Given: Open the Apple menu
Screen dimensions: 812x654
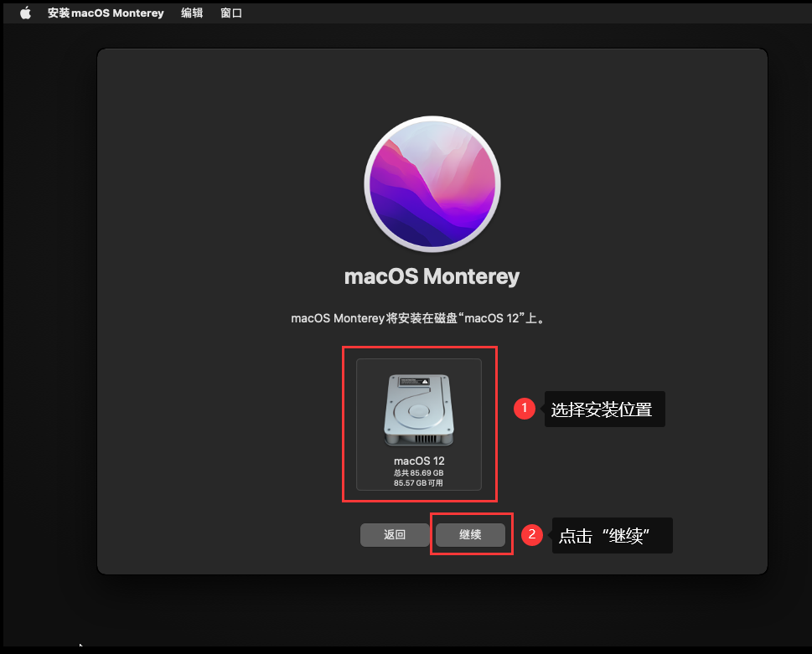Looking at the screenshot, I should [25, 13].
